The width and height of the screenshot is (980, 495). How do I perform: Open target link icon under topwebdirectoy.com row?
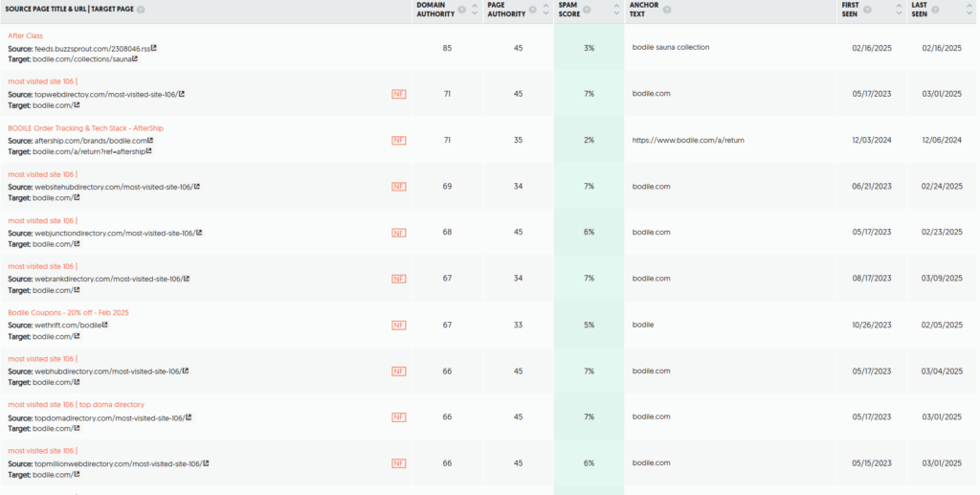click(77, 105)
